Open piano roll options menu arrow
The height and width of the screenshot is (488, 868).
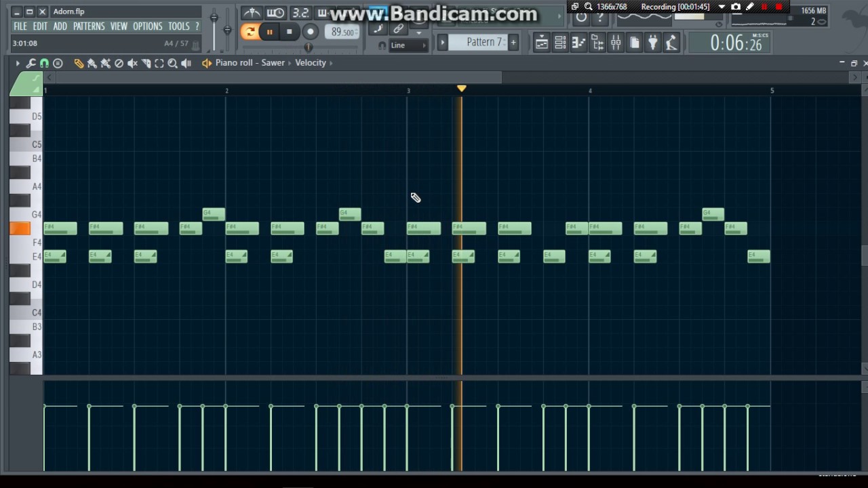point(18,63)
